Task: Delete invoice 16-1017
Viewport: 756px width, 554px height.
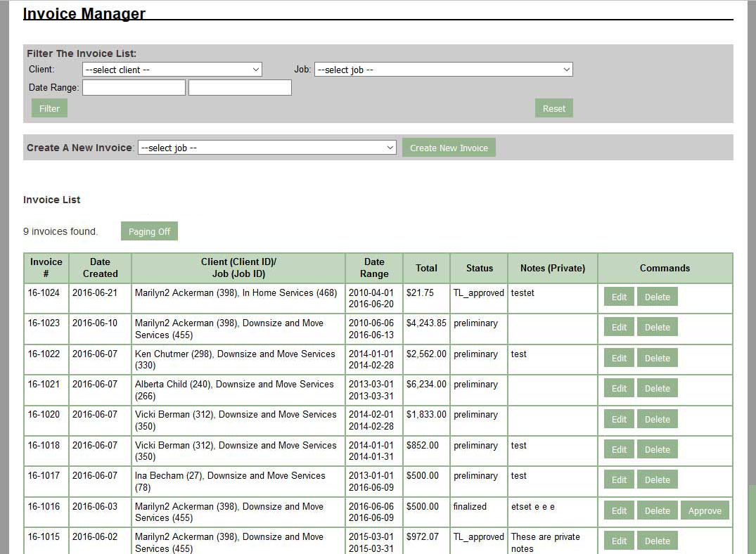Action: [657, 479]
